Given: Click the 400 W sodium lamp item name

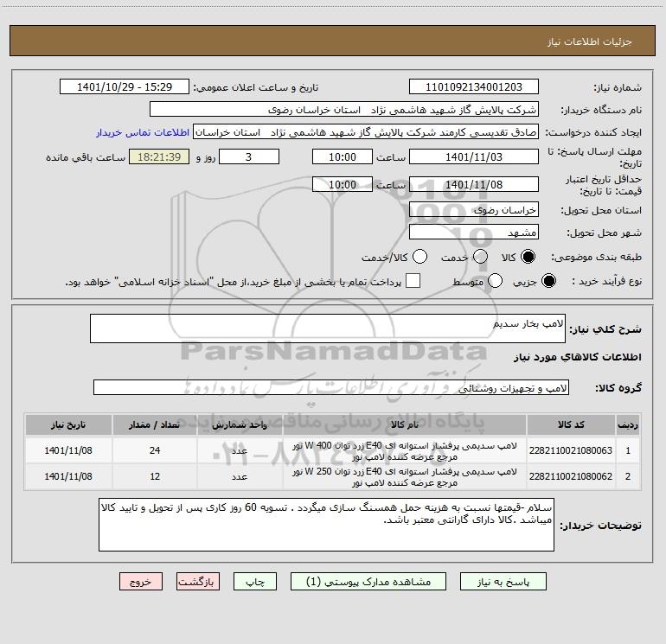Looking at the screenshot, I should click(405, 451).
